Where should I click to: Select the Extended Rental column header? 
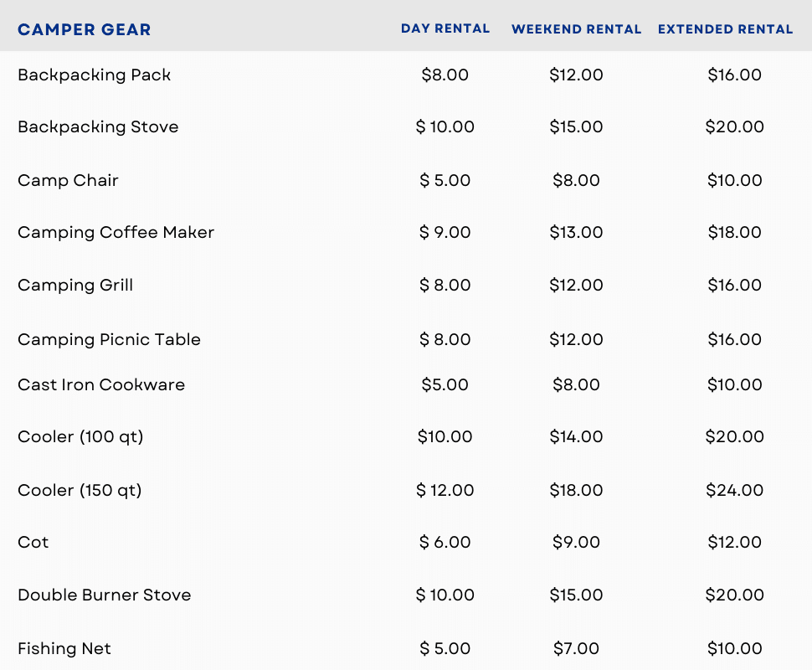725,29
